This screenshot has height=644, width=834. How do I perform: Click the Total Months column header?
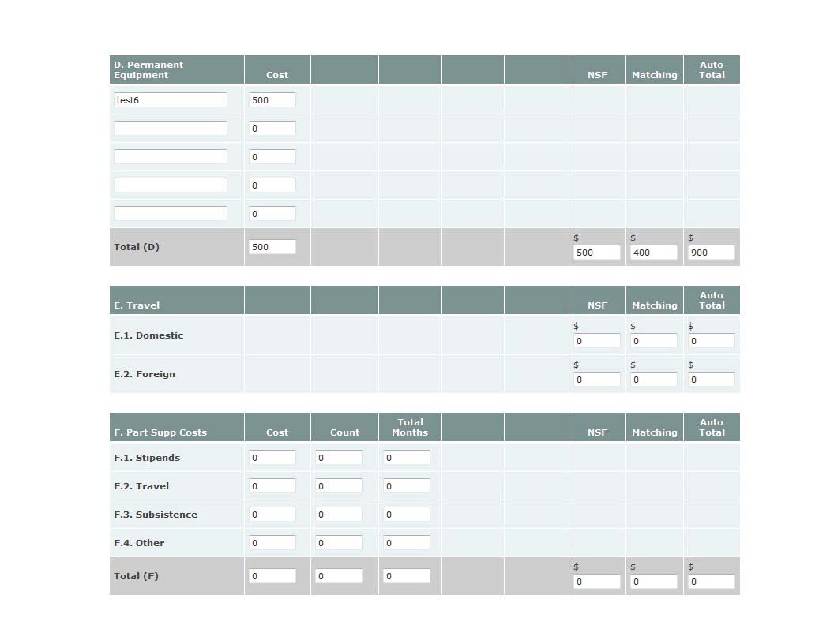pos(410,427)
